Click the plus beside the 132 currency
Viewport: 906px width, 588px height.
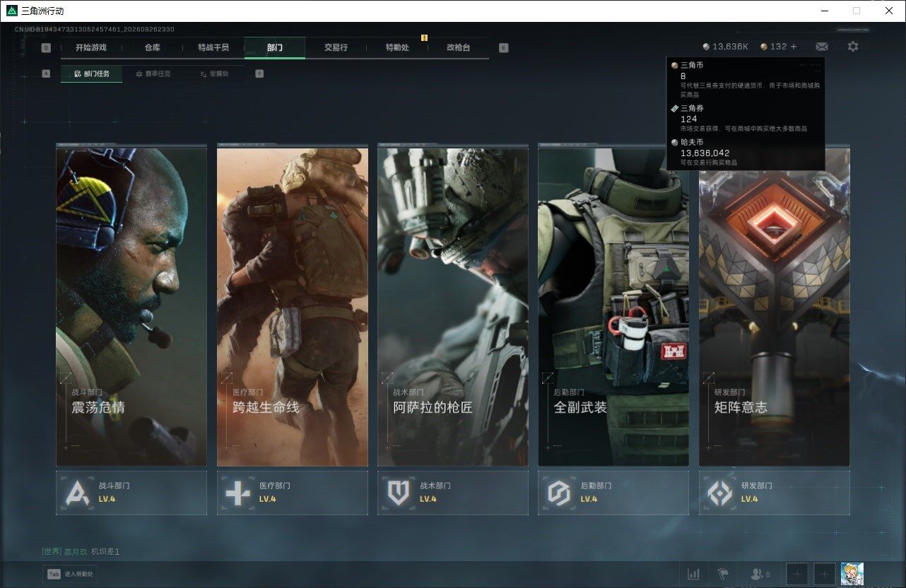point(794,47)
